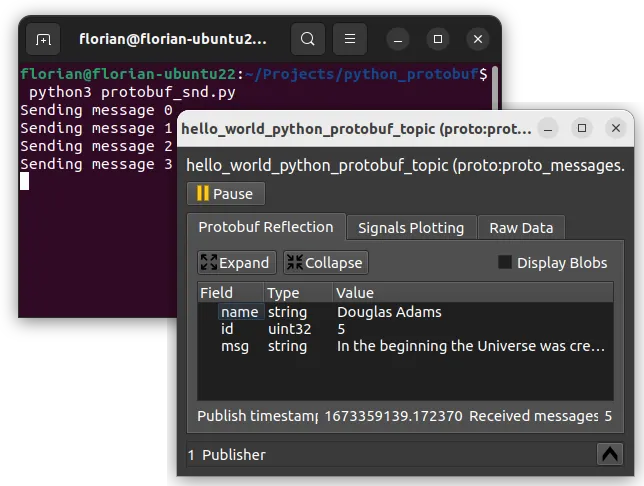Click the new tab icon in terminal
The width and height of the screenshot is (644, 486).
click(43, 40)
